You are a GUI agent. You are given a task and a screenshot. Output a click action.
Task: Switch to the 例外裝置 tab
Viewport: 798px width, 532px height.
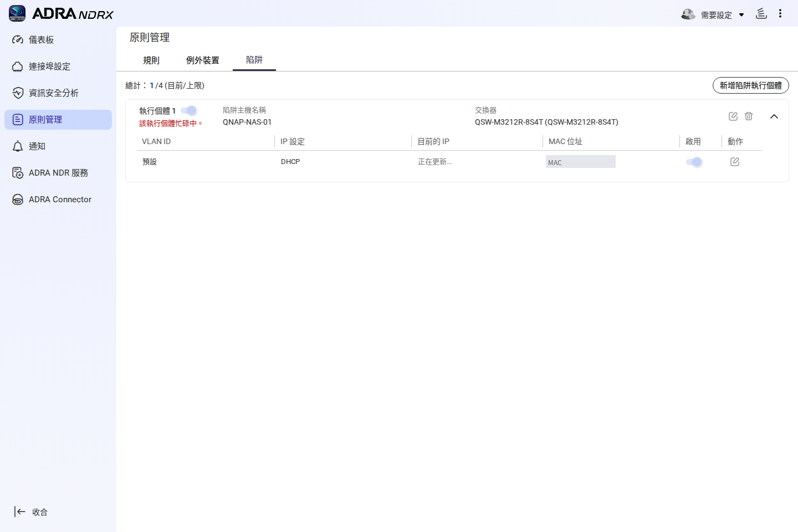pos(203,60)
